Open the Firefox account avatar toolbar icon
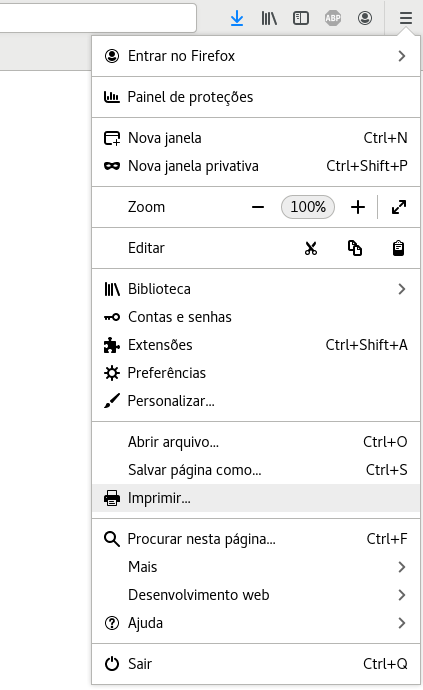 tap(365, 18)
